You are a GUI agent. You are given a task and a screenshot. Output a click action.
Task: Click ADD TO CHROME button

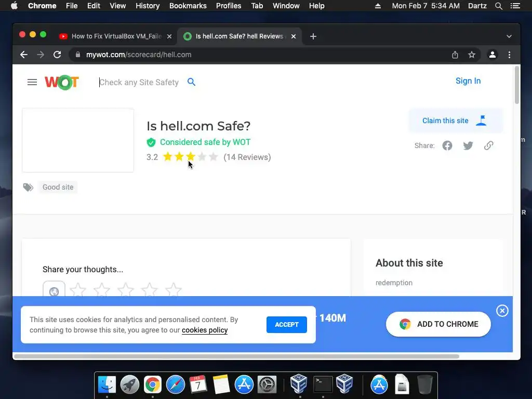click(438, 324)
